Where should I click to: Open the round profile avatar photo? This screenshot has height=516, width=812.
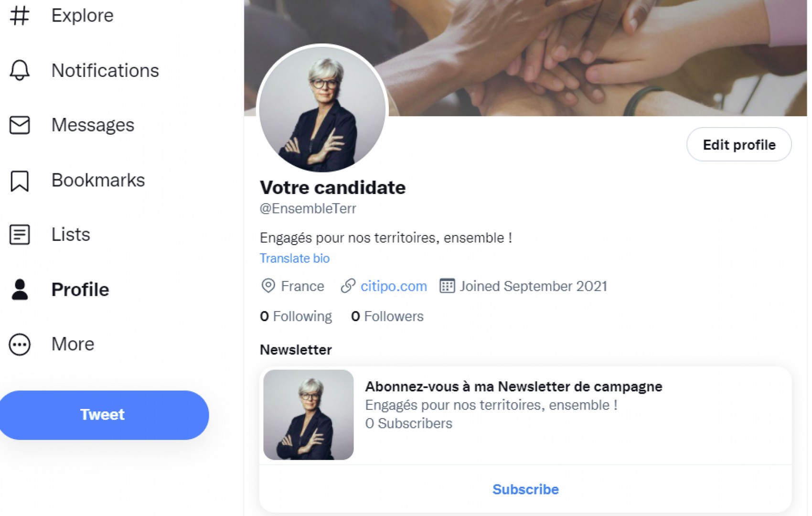tap(322, 110)
